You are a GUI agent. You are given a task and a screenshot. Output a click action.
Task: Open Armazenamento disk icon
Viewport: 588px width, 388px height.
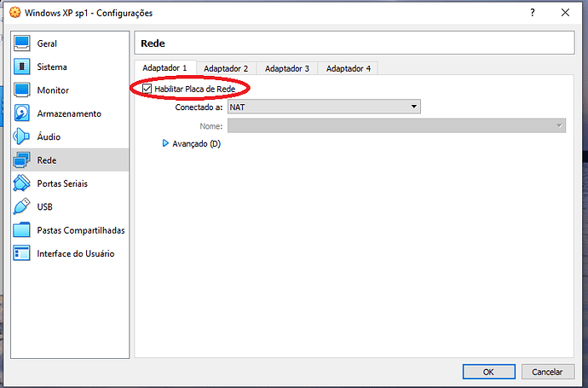tap(22, 113)
